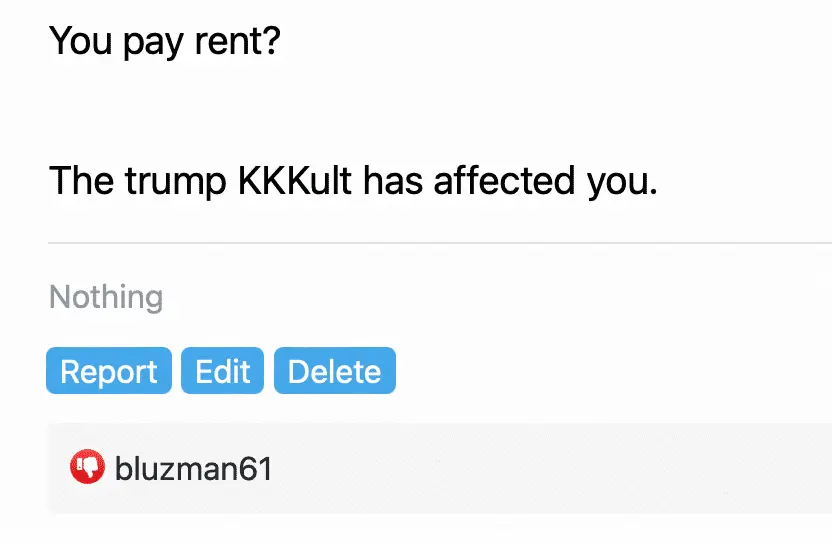Click the "Nothing" signature text
The image size is (832, 544).
106,297
